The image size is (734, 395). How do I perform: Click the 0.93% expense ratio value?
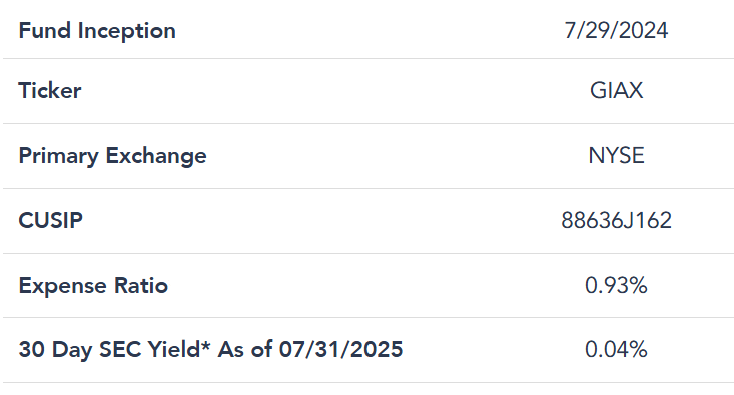(x=616, y=285)
